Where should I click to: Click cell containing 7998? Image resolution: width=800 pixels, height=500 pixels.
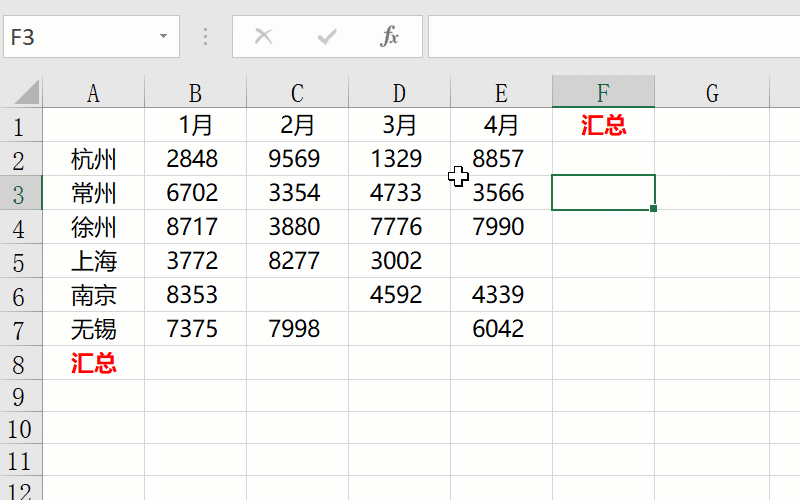297,329
